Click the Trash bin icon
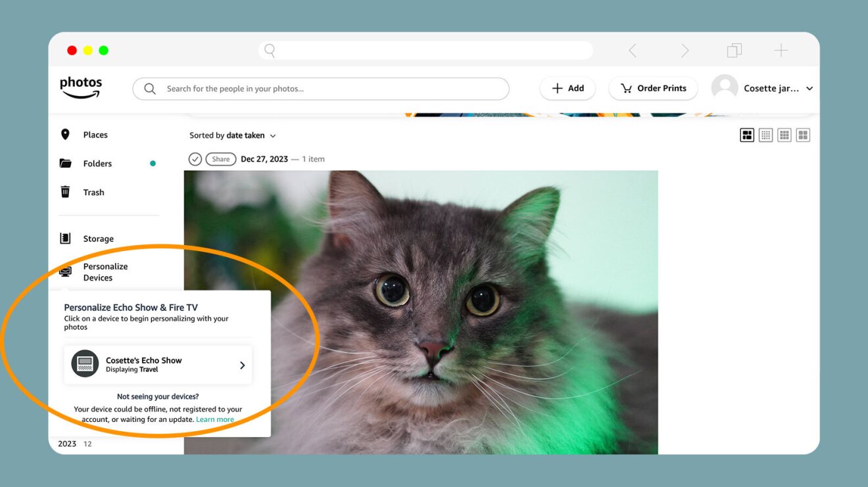 tap(65, 192)
